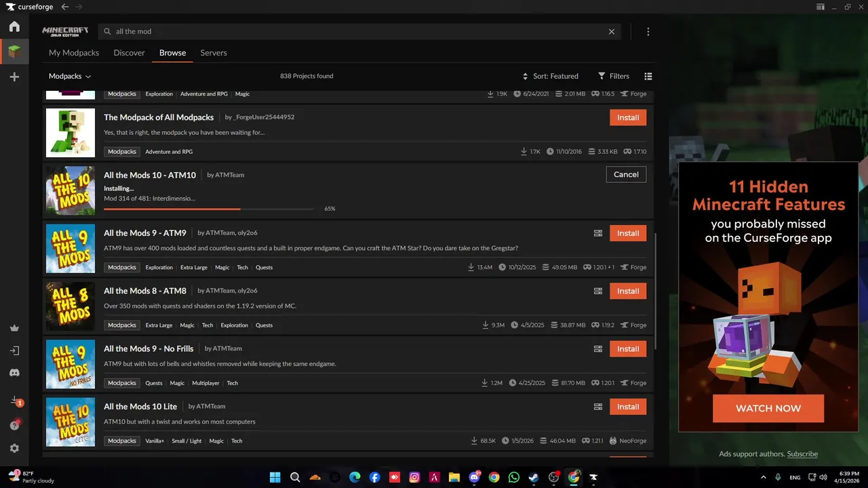Open the Sort: Featured dropdown
Viewport: 868px width, 488px height.
550,76
